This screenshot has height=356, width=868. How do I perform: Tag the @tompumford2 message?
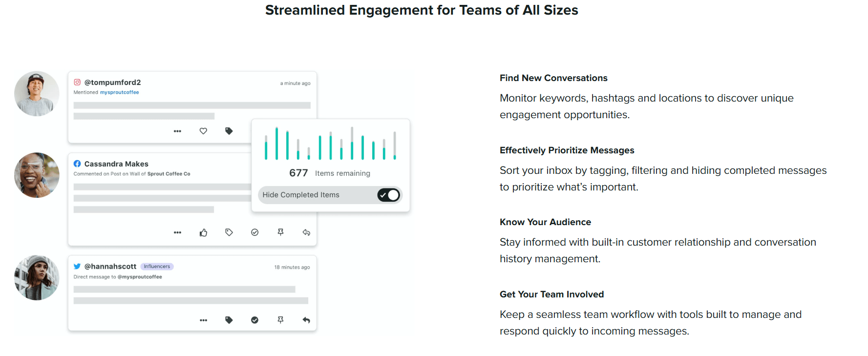[229, 131]
